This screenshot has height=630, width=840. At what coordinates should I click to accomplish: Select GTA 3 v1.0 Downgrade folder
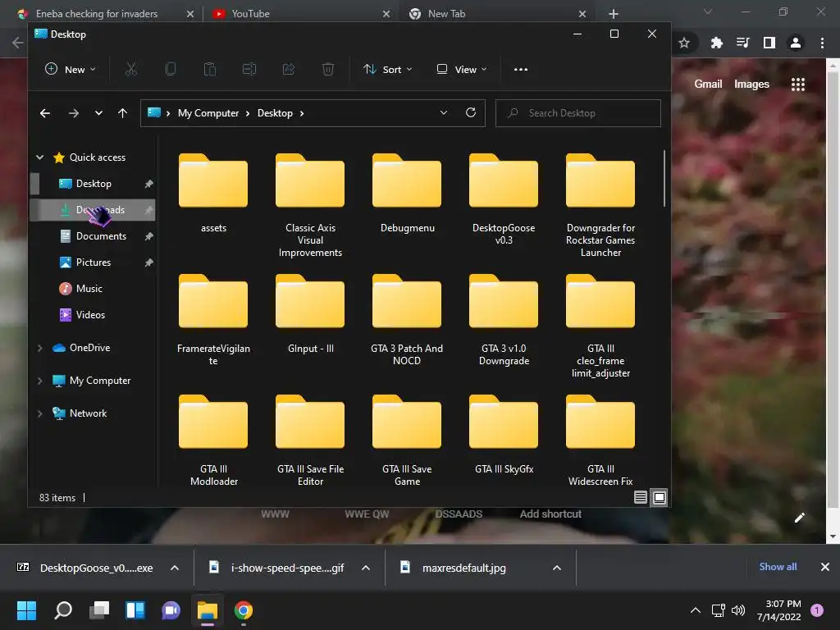tap(504, 320)
